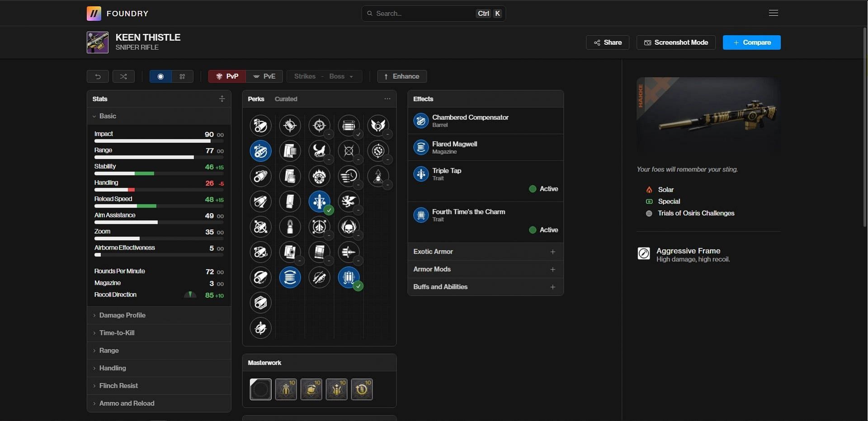
Task: Expand the Ammo and Reload section
Action: [159, 403]
